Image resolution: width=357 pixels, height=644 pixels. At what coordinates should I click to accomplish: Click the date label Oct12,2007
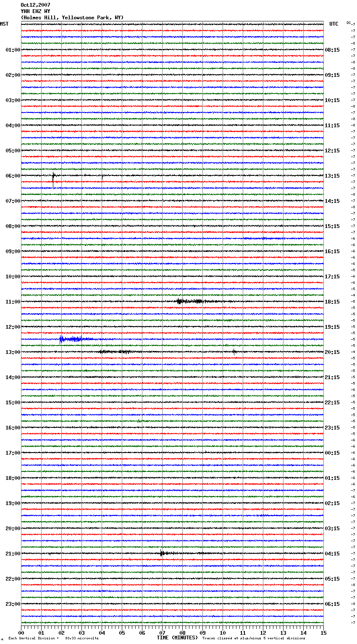[x=35, y=5]
